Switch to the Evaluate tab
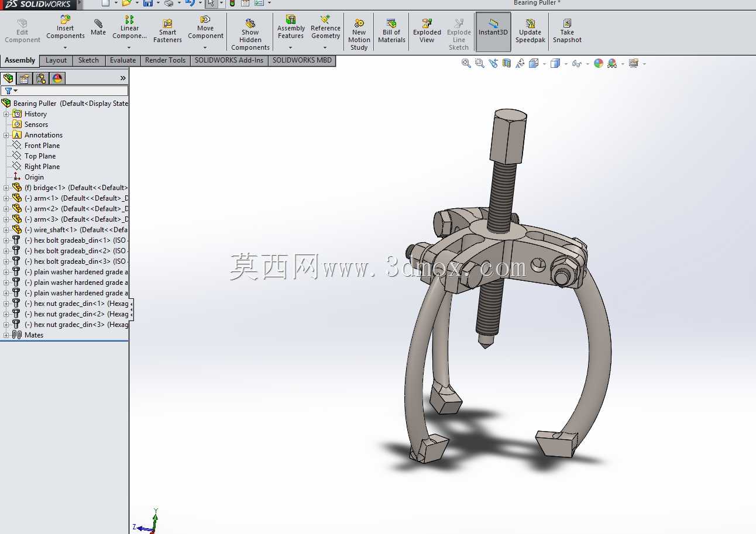Screen dimensions: 756x534 coord(123,60)
